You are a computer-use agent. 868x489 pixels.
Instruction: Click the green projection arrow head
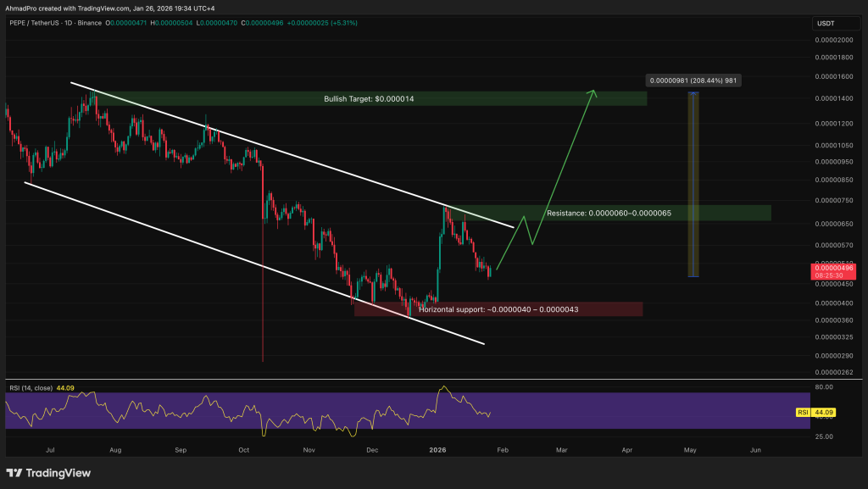point(593,92)
